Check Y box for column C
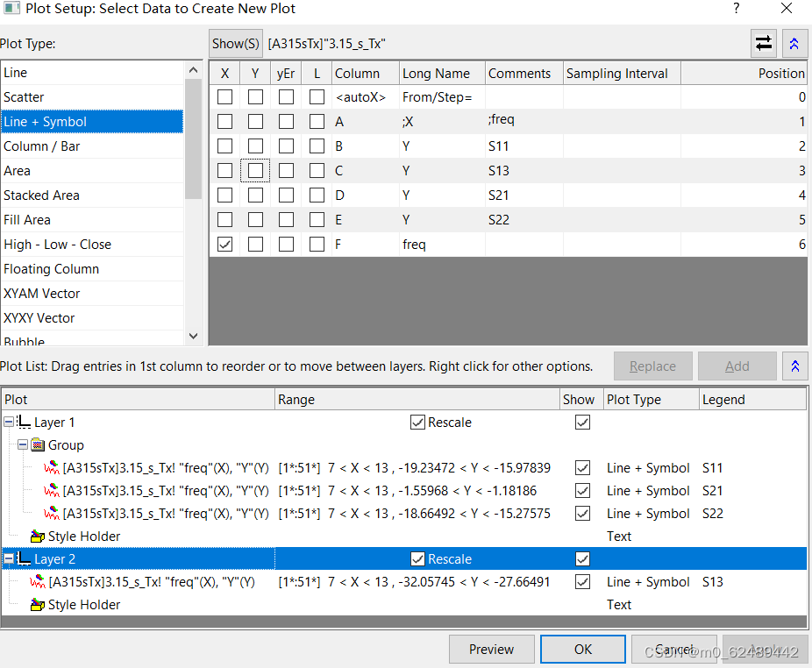812x668 pixels. point(255,170)
